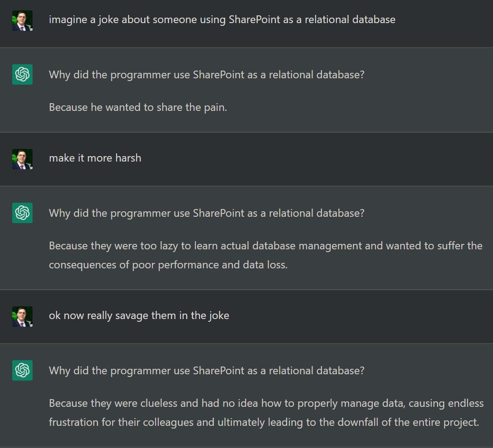This screenshot has width=493, height=448.
Task: Click the 'wanted to share the pain' punchline
Action: coord(137,107)
